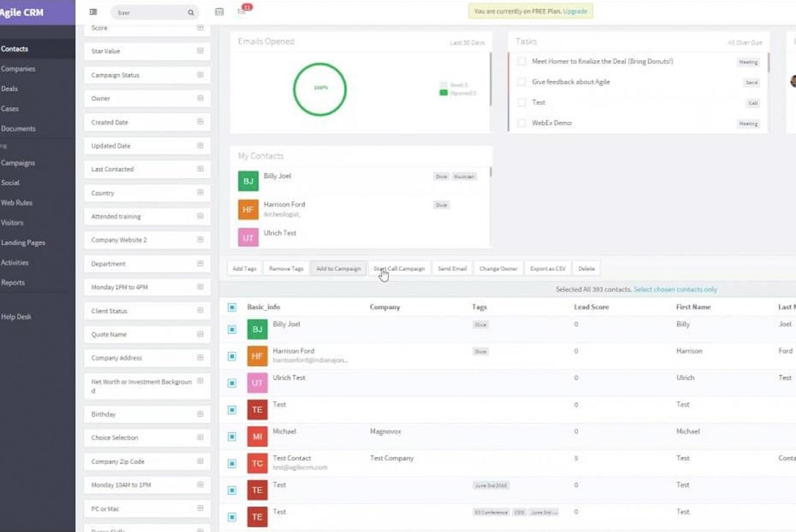The image size is (796, 532).
Task: Check off the "Give feedback about Agile" task
Action: [523, 82]
